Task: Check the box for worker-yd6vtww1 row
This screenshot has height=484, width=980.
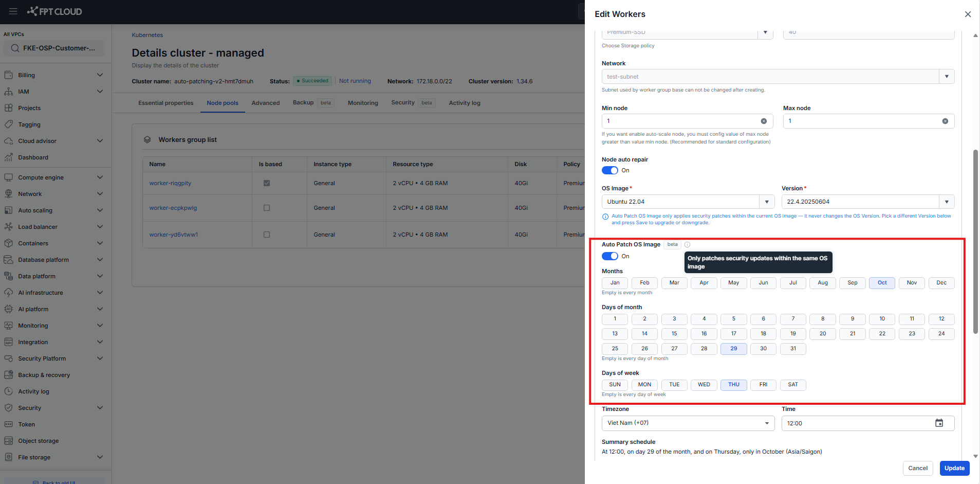Action: click(267, 235)
